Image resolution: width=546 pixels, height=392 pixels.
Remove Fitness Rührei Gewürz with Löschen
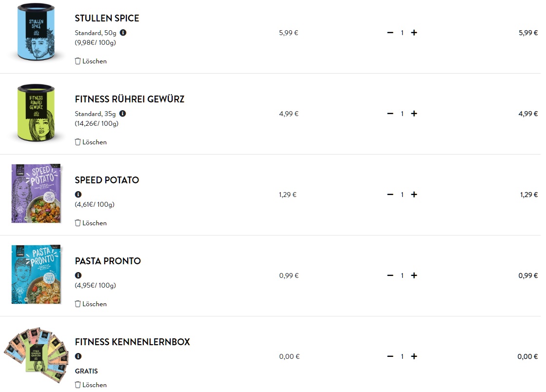(x=91, y=142)
